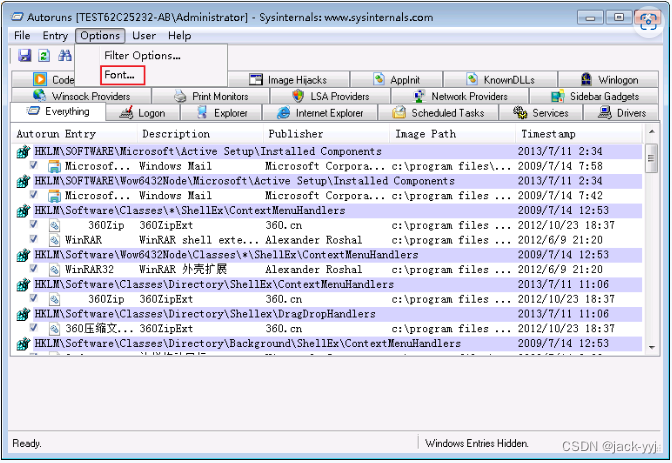Uncheck the WinRAR shell extension checkbox
672x463 pixels.
[34, 239]
